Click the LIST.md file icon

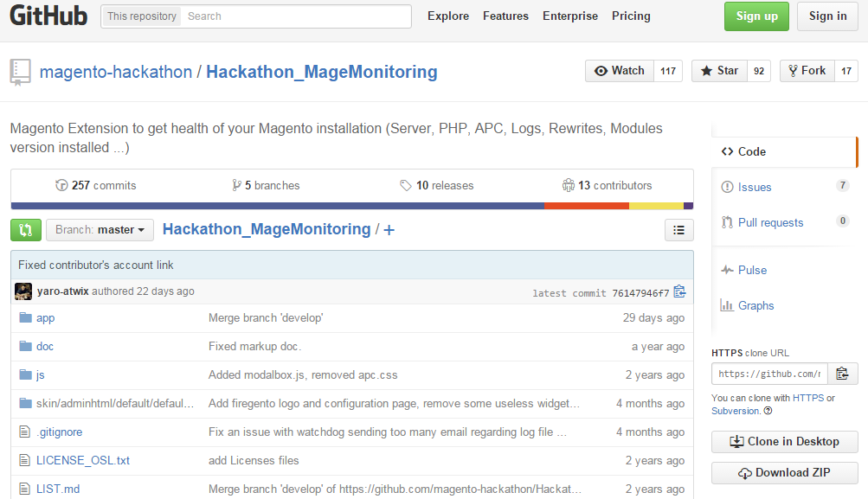(x=25, y=489)
